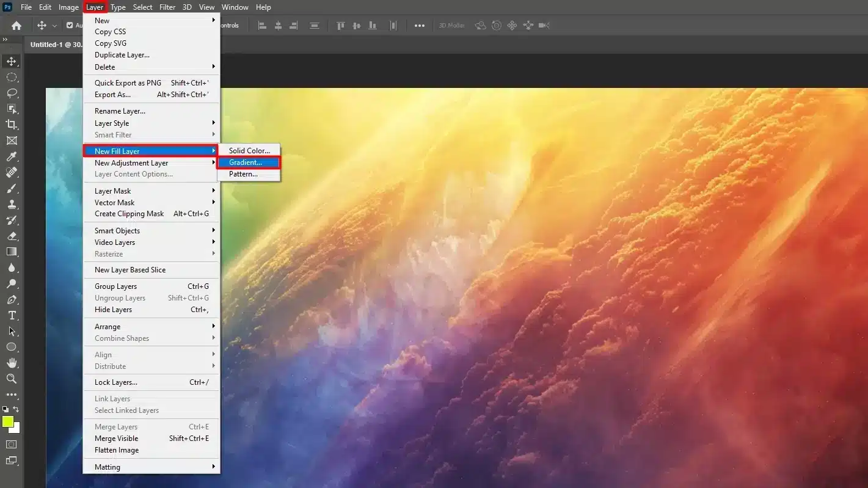The width and height of the screenshot is (868, 488).
Task: Open the Edit Toolbar three-dots icon
Action: (12, 395)
